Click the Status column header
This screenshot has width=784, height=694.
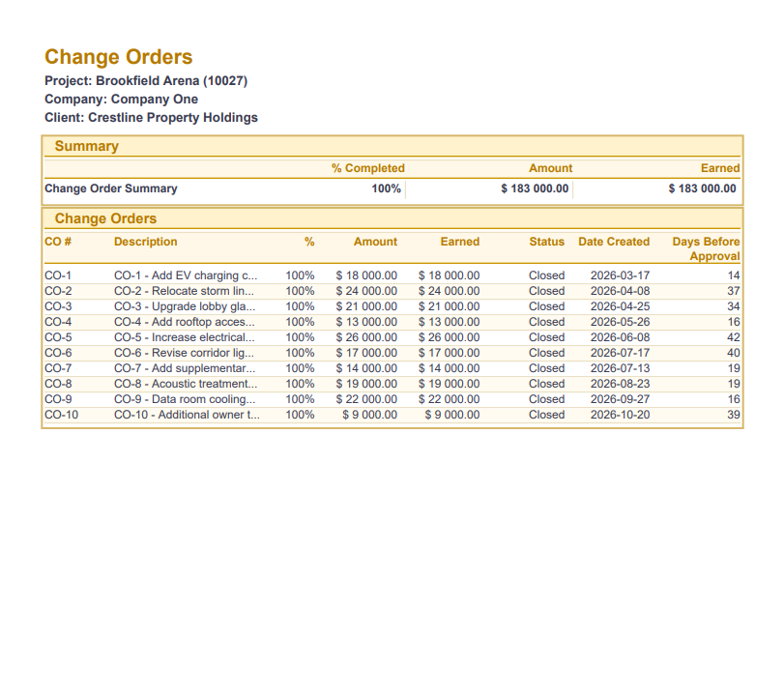click(x=546, y=242)
